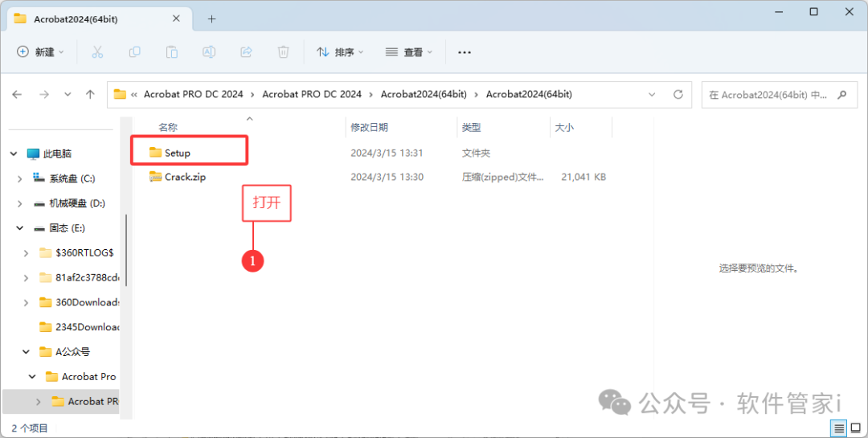
Task: Select the Setup folder in file list
Action: click(177, 153)
